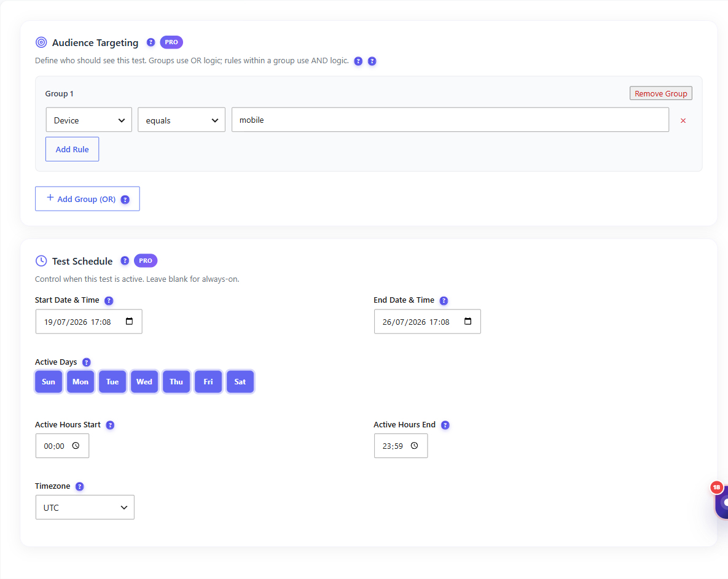Open the UTC timezone dropdown
This screenshot has width=728, height=579.
coord(85,508)
